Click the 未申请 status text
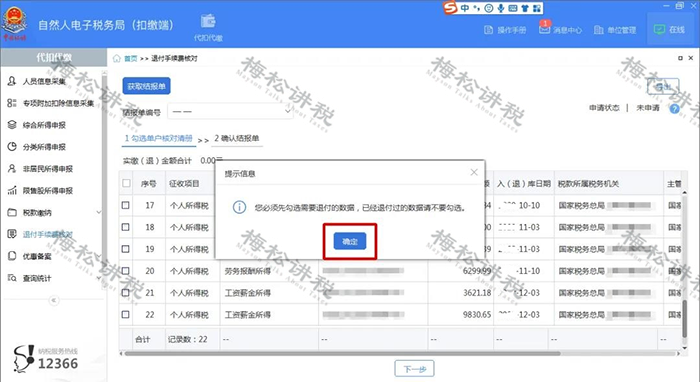This screenshot has width=700, height=382. click(648, 108)
